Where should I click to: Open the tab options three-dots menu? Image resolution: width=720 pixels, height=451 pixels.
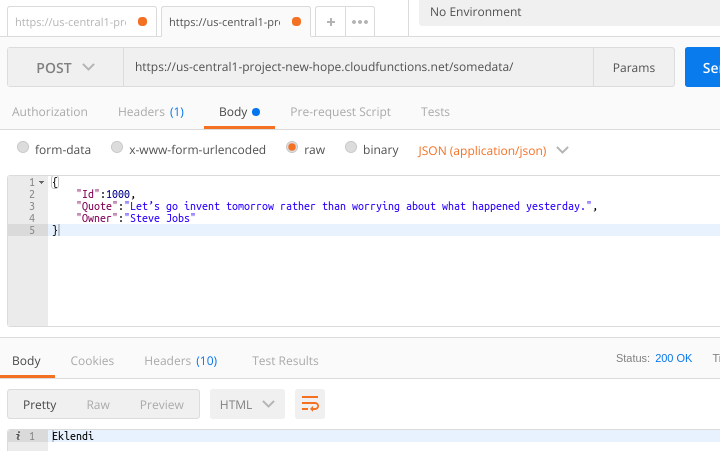360,21
